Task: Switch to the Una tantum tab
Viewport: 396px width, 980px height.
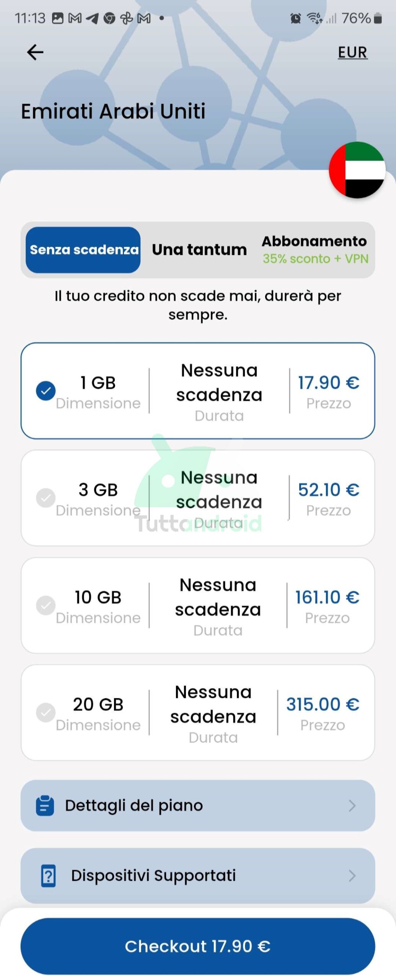Action: coord(199,250)
